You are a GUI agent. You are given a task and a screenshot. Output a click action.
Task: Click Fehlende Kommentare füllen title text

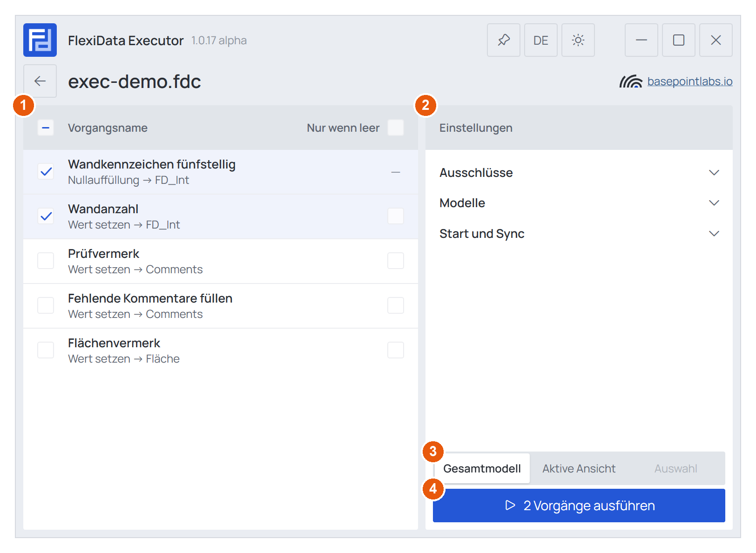pos(150,298)
